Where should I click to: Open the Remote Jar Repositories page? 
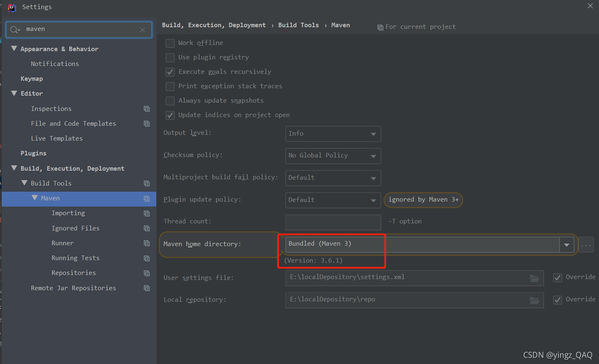tap(73, 288)
